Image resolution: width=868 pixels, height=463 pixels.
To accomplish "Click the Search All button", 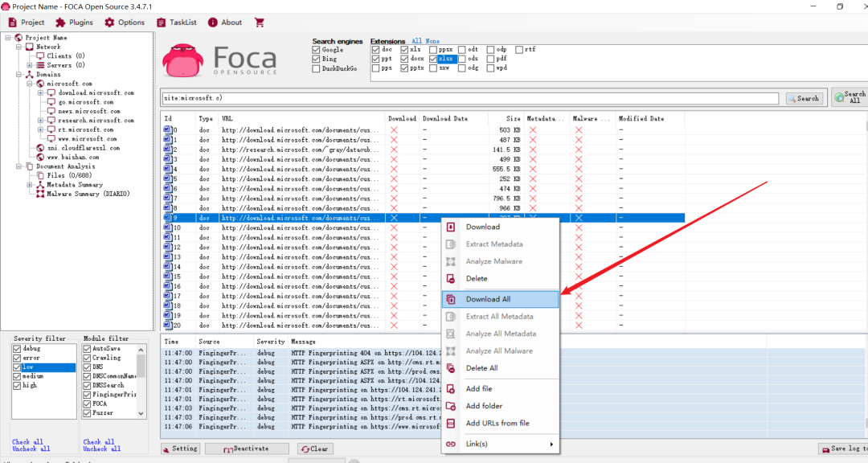I will click(x=850, y=97).
